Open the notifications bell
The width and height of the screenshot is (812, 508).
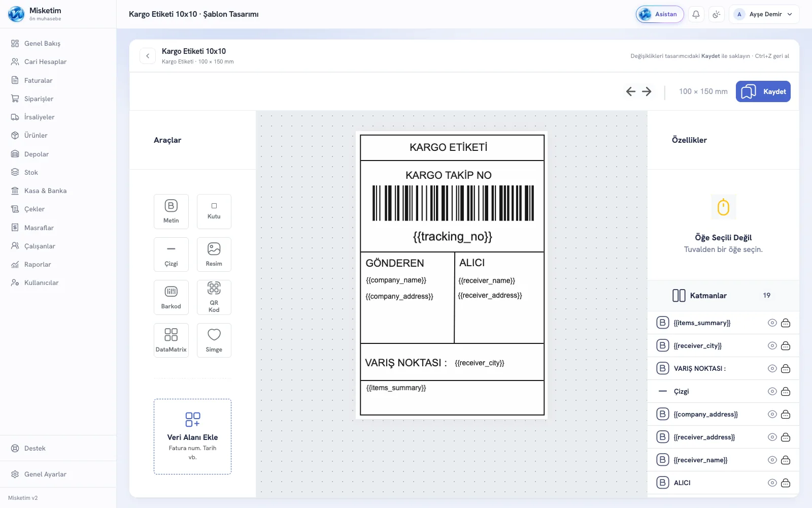[696, 14]
